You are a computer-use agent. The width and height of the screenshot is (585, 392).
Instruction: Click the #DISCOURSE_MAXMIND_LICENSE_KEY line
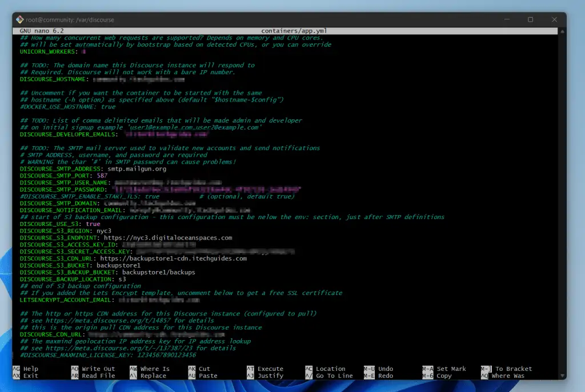(x=108, y=355)
